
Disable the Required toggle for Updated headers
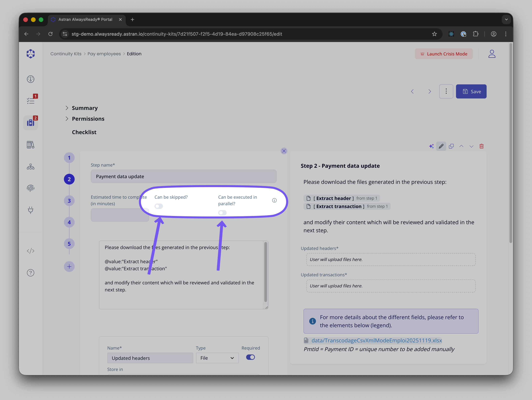pos(250,357)
